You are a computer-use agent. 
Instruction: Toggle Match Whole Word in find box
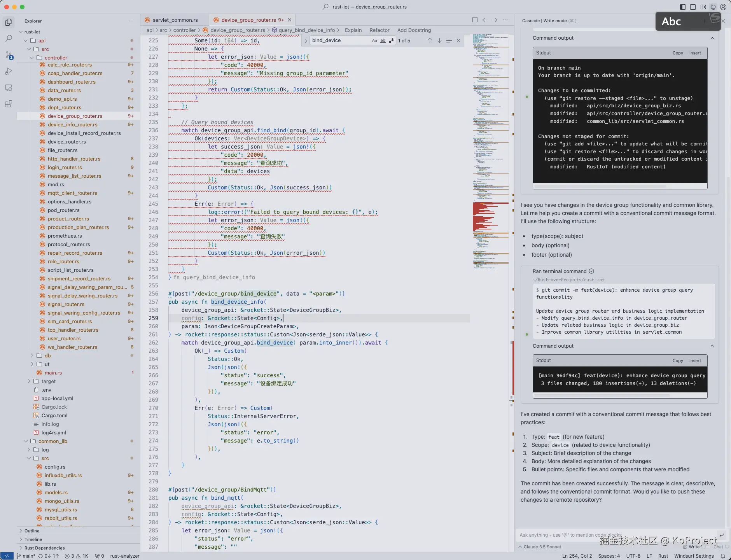point(383,40)
